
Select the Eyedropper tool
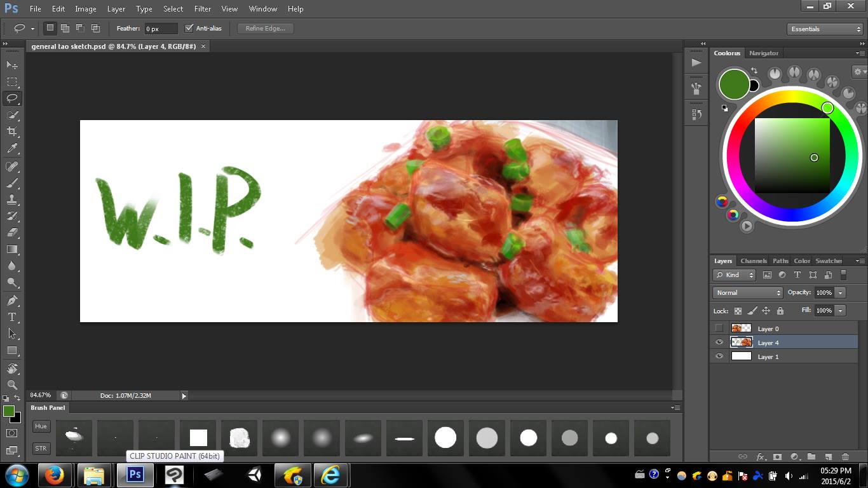(12, 149)
